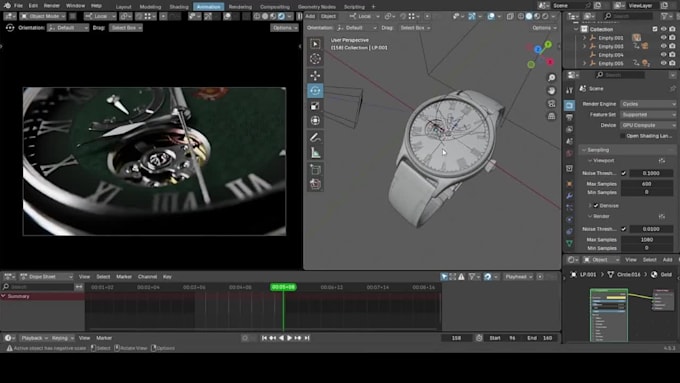Open Playhead dropdown in Dope Sheet header
This screenshot has height=383, width=680.
pyautogui.click(x=518, y=277)
